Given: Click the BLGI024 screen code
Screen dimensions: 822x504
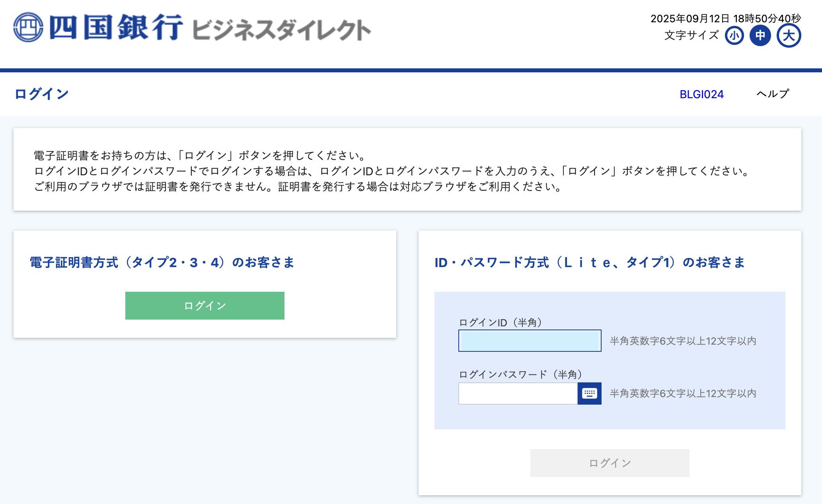Looking at the screenshot, I should [x=701, y=94].
